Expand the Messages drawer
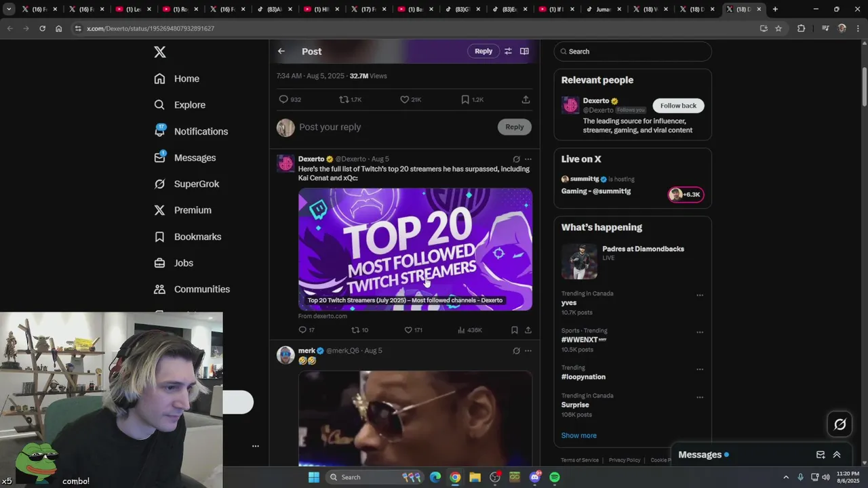 (x=837, y=455)
